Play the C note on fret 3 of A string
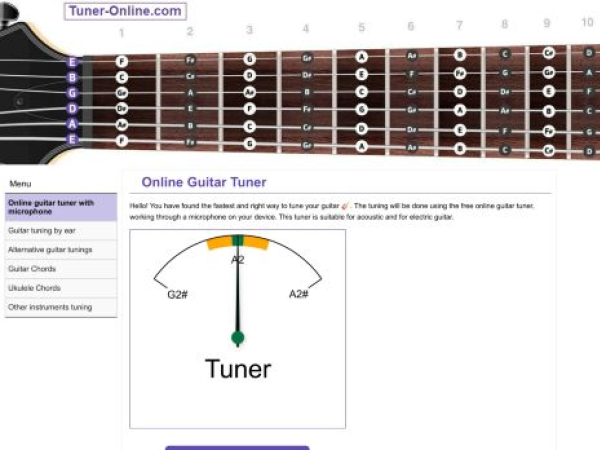 tap(249, 126)
